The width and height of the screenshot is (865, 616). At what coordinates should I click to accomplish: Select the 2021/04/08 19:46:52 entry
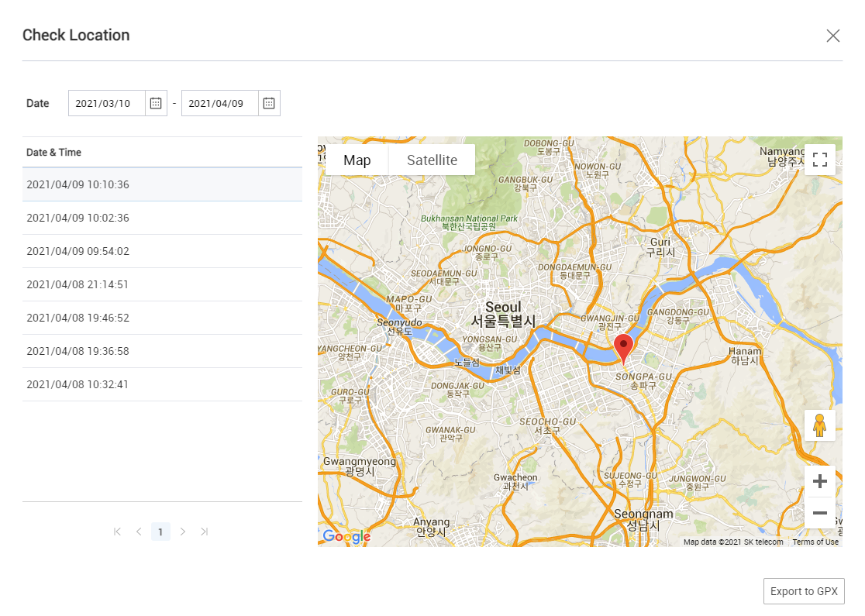[x=162, y=318]
